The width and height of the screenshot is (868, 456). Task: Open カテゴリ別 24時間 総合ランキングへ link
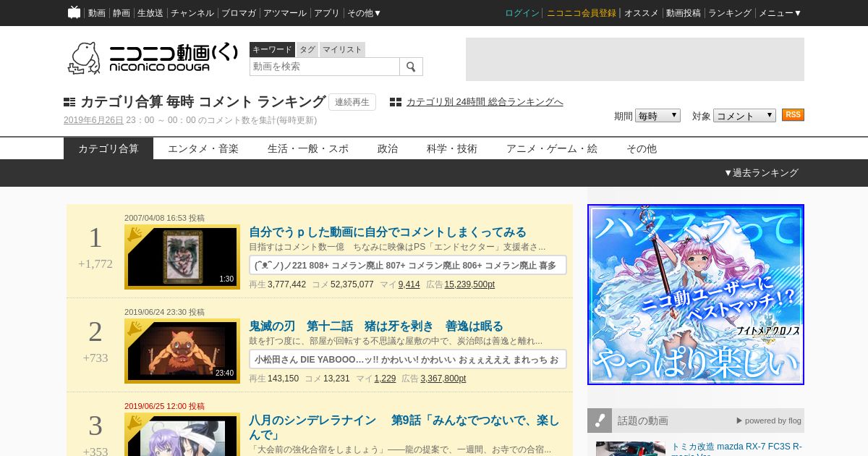click(x=485, y=102)
